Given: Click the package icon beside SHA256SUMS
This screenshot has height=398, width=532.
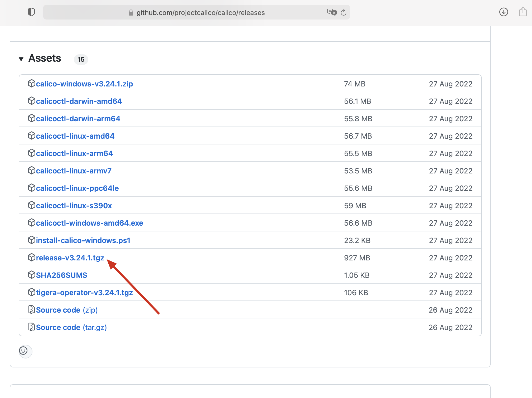Looking at the screenshot, I should [x=31, y=275].
